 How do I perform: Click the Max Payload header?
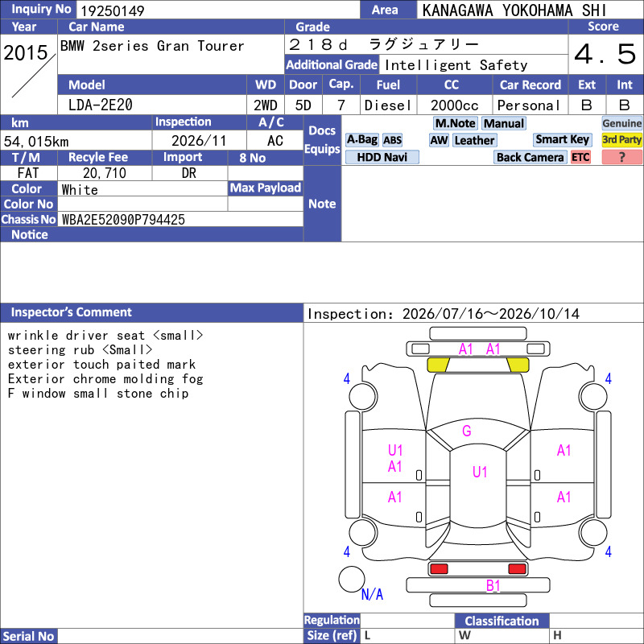click(266, 188)
